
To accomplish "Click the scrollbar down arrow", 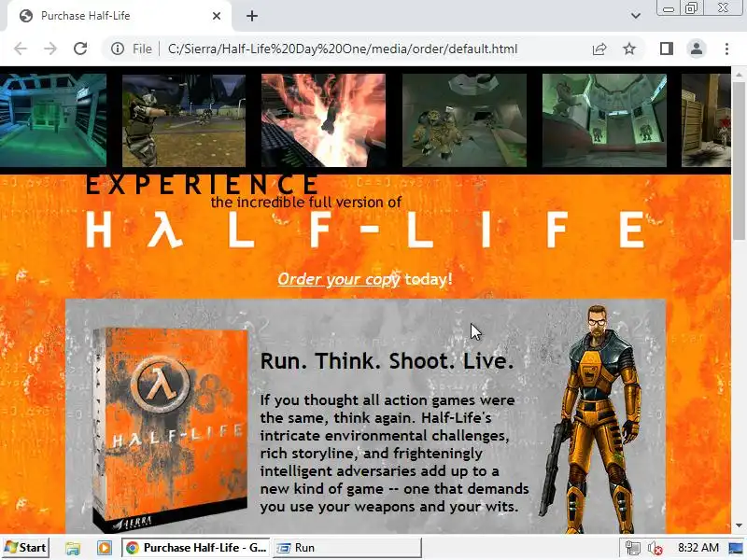I will [739, 525].
